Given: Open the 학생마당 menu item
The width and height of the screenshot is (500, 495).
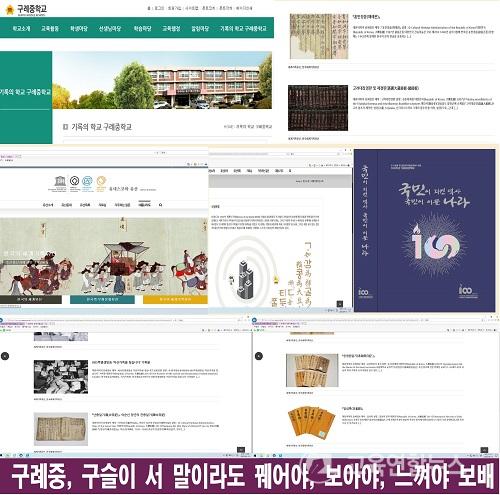Looking at the screenshot, I should [79, 29].
